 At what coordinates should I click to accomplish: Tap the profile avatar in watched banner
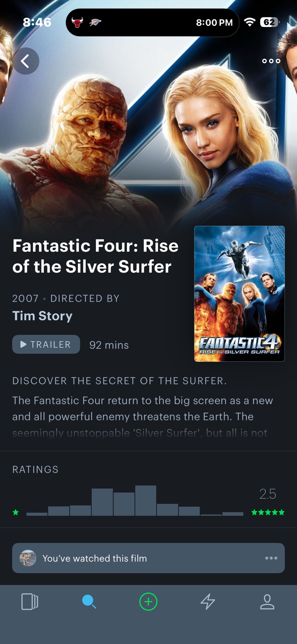[28, 558]
